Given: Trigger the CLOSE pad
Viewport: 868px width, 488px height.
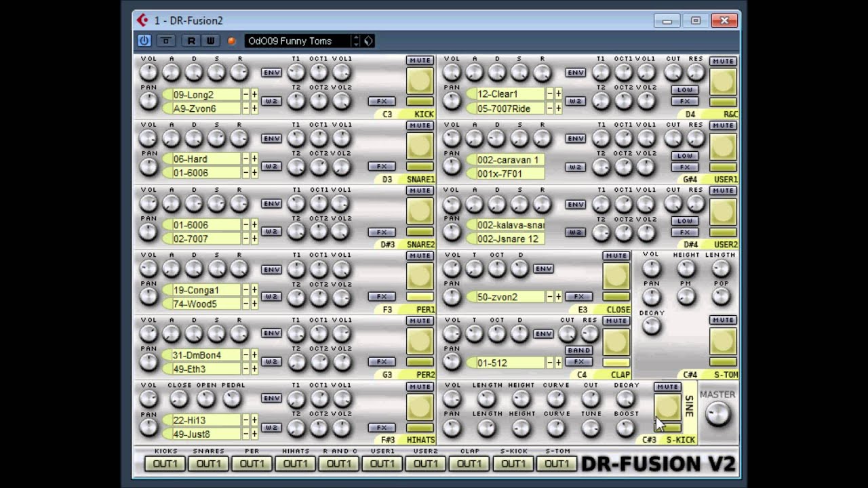Looking at the screenshot, I should tap(616, 276).
